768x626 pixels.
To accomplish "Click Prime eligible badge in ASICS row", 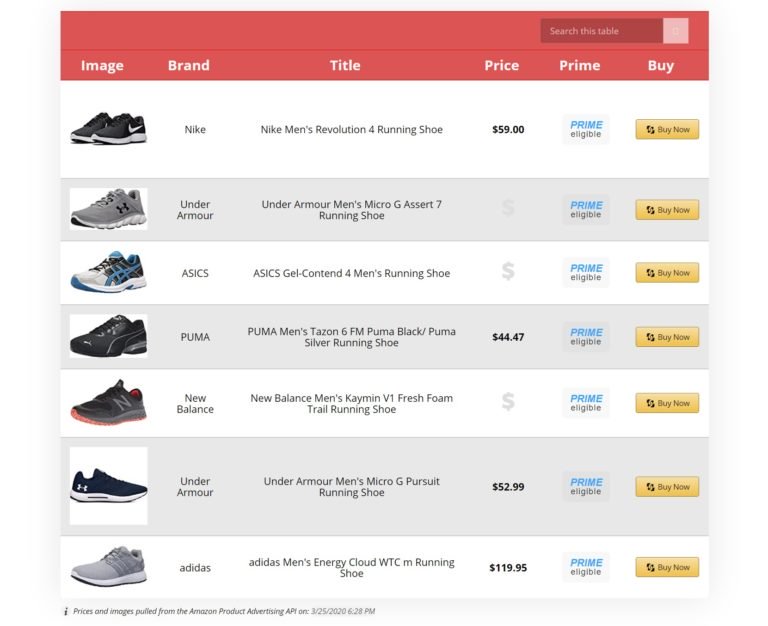I will click(x=586, y=272).
